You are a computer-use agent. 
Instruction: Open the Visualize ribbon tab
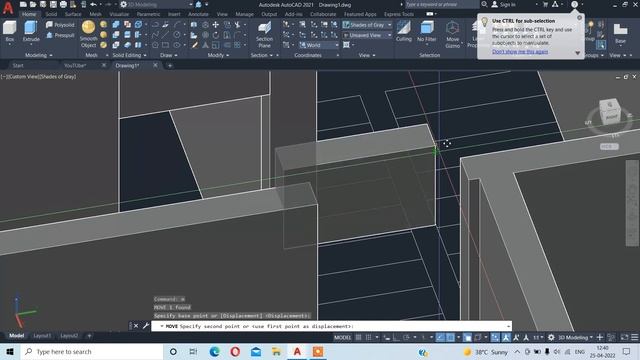[x=119, y=14]
